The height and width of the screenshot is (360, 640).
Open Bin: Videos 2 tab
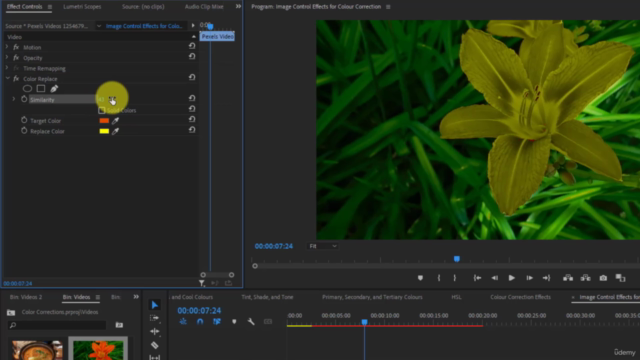click(x=26, y=297)
